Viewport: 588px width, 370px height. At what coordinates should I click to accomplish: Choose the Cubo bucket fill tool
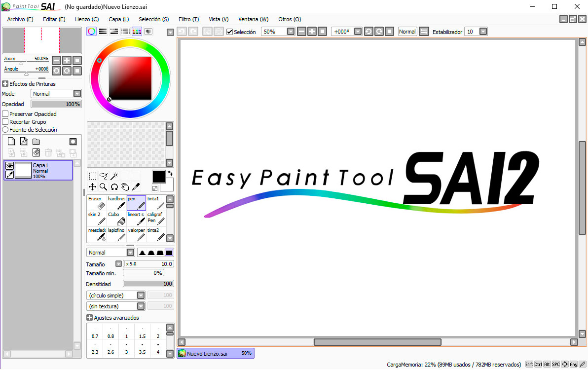tap(116, 219)
